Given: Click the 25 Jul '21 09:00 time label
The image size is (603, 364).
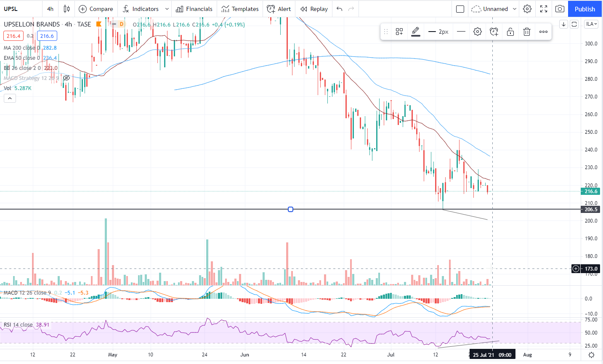Looking at the screenshot, I should 492,355.
